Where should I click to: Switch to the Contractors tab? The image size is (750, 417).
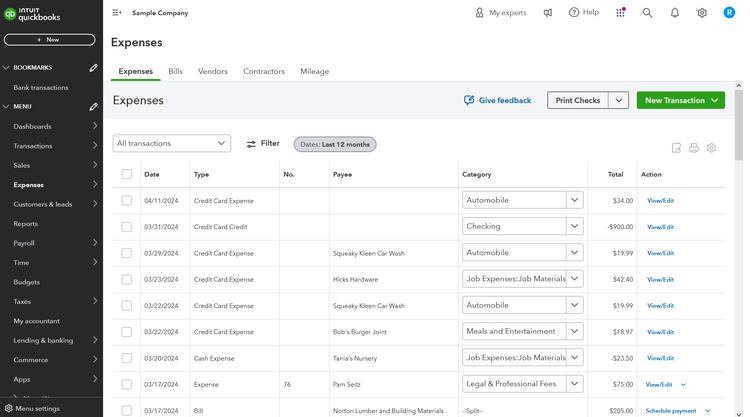(x=264, y=71)
